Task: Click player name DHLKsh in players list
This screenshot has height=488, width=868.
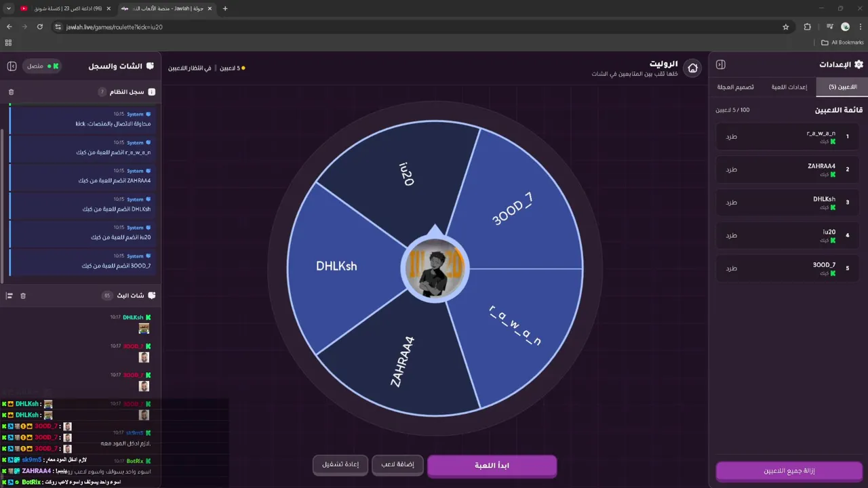Action: [x=824, y=199]
